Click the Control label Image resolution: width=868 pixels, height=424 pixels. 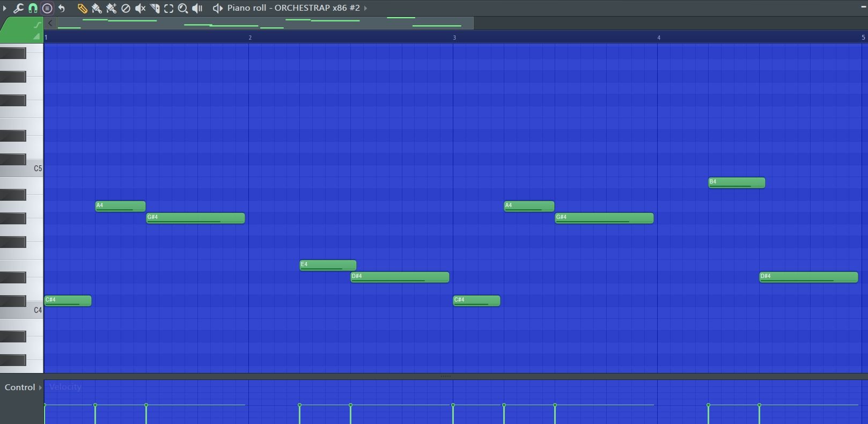click(x=20, y=388)
